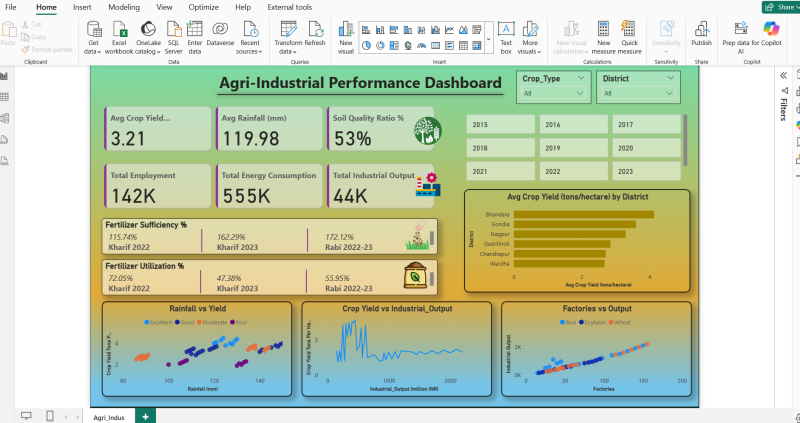Open Transform data editor
The image size is (800, 423).
288,38
